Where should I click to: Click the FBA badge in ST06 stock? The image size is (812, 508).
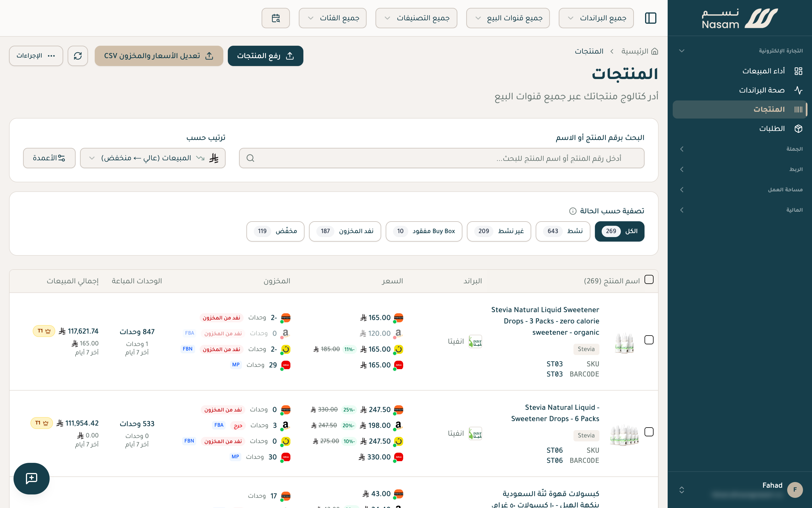coord(219,425)
